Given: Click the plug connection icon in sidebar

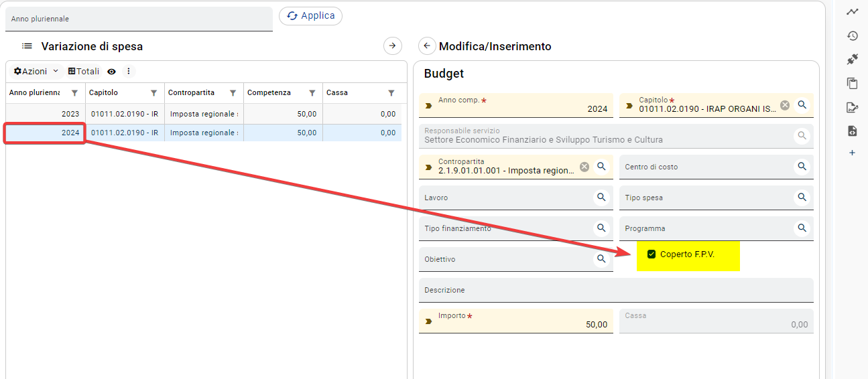Looking at the screenshot, I should (x=852, y=60).
